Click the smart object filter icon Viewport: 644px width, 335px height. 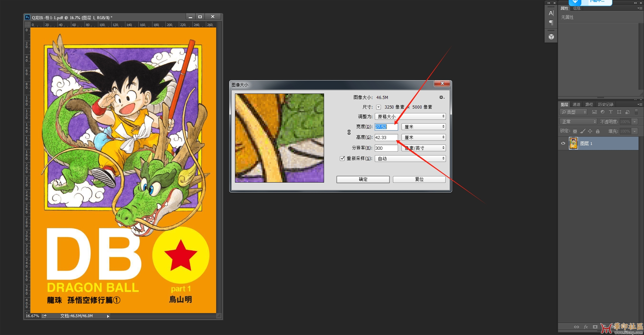tap(627, 112)
